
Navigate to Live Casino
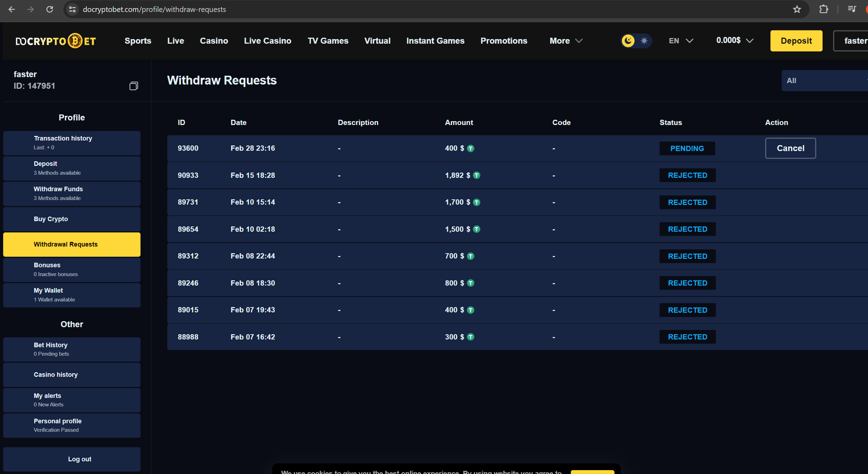click(268, 41)
